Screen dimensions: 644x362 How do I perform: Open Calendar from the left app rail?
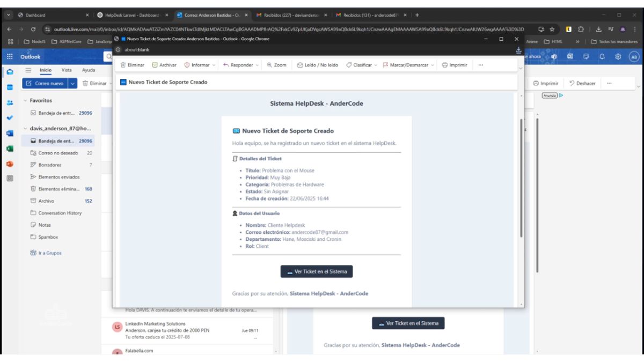[10, 87]
